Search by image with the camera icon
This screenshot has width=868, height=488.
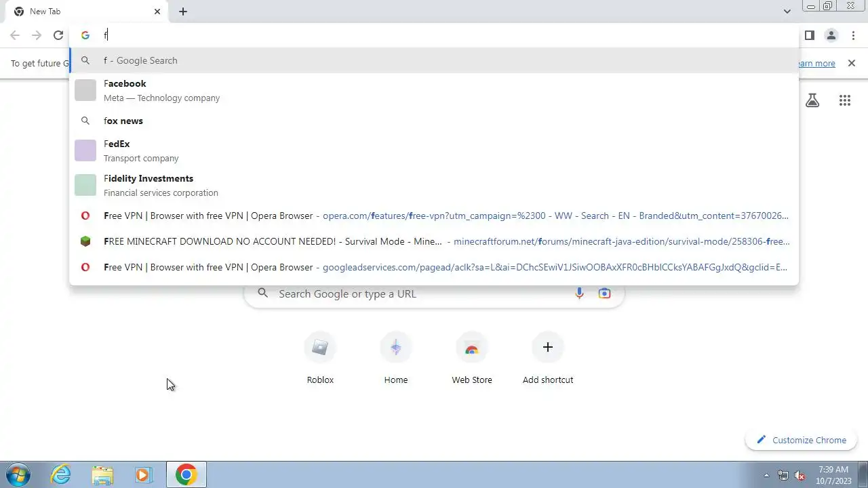(x=604, y=293)
